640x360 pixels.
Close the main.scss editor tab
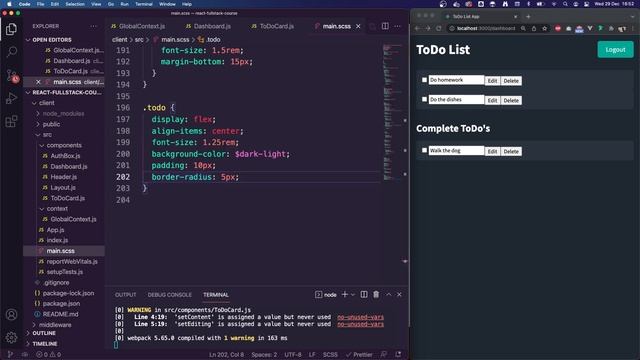click(x=358, y=26)
